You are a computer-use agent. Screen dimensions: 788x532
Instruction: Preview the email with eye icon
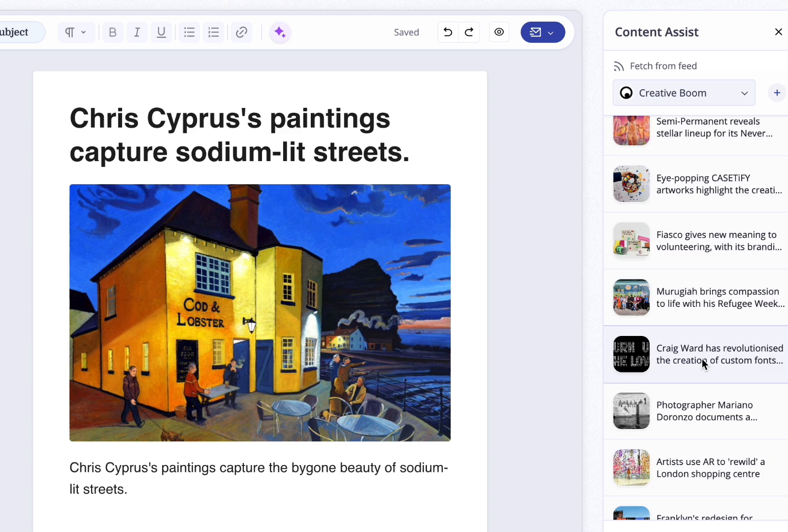pos(499,32)
